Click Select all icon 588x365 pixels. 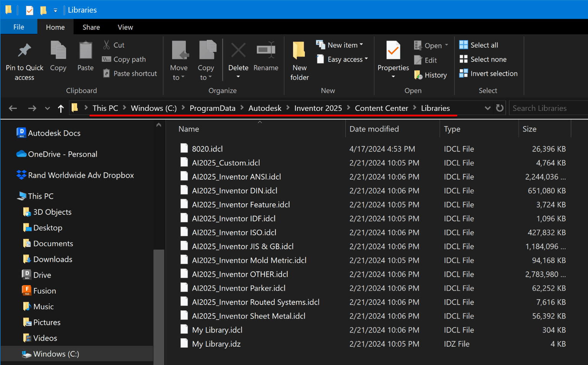(464, 45)
